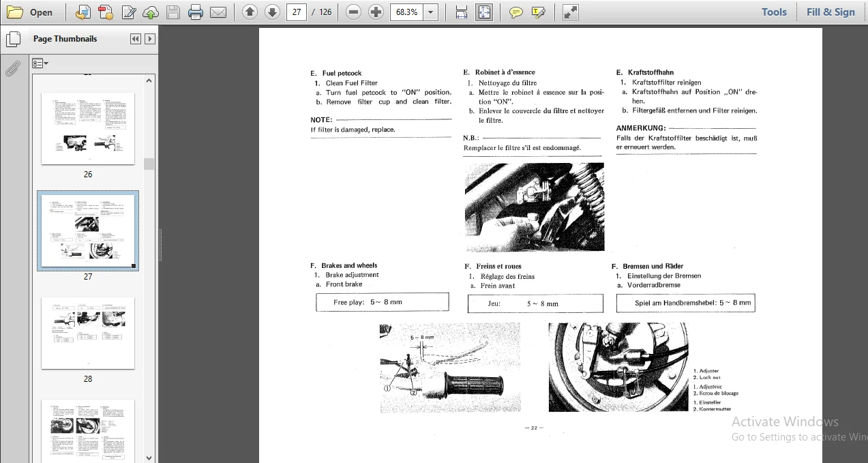This screenshot has height=463, width=868.
Task: Click the Highlight text tool icon
Action: [x=539, y=12]
